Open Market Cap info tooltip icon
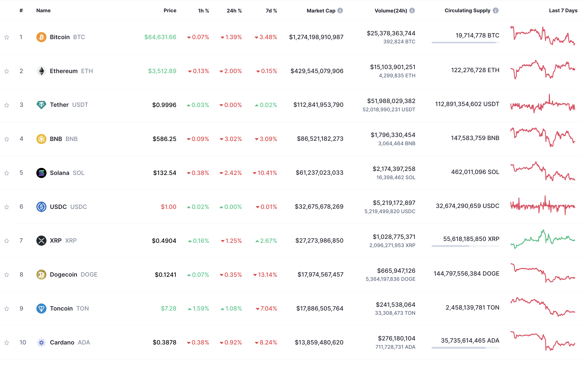This screenshot has height=365, width=588. tap(340, 11)
